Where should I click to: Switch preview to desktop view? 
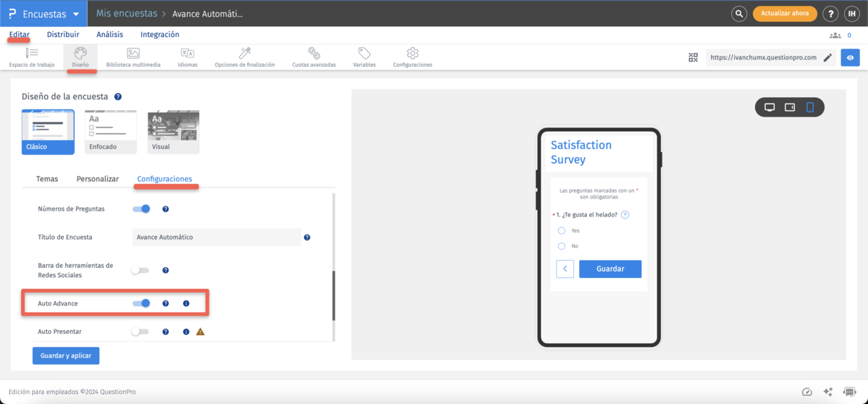[770, 107]
